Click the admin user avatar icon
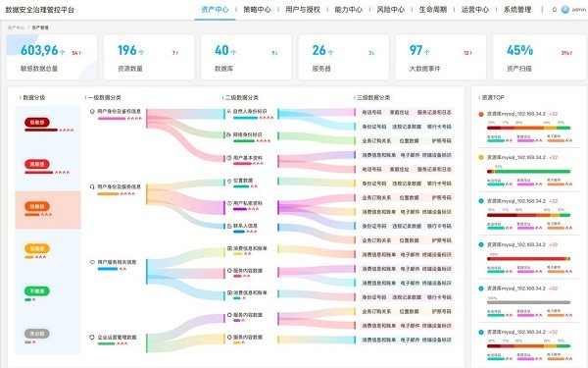 [564, 10]
